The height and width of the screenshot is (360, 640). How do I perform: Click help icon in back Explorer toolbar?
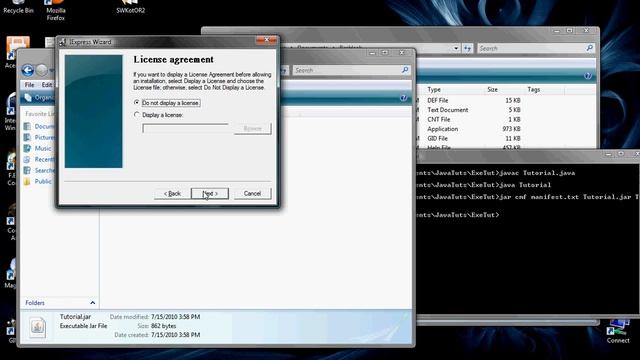pyautogui.click(x=588, y=76)
